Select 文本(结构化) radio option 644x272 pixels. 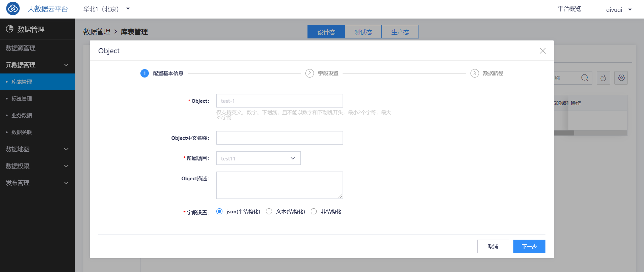(269, 211)
